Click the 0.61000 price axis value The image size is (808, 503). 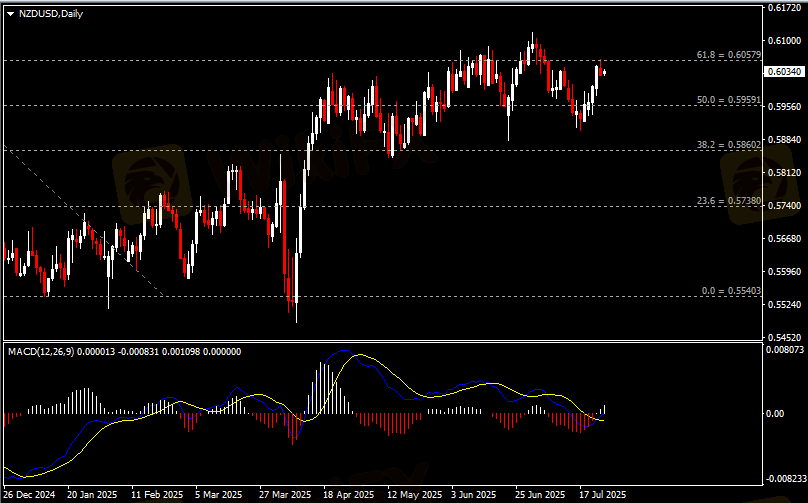coord(784,41)
